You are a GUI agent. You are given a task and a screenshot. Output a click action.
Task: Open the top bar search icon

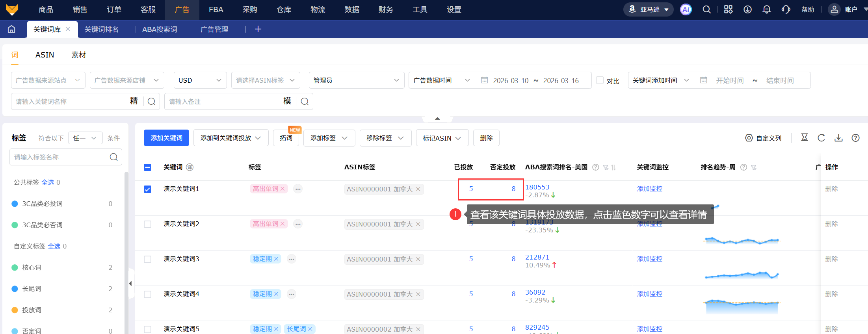[707, 9]
